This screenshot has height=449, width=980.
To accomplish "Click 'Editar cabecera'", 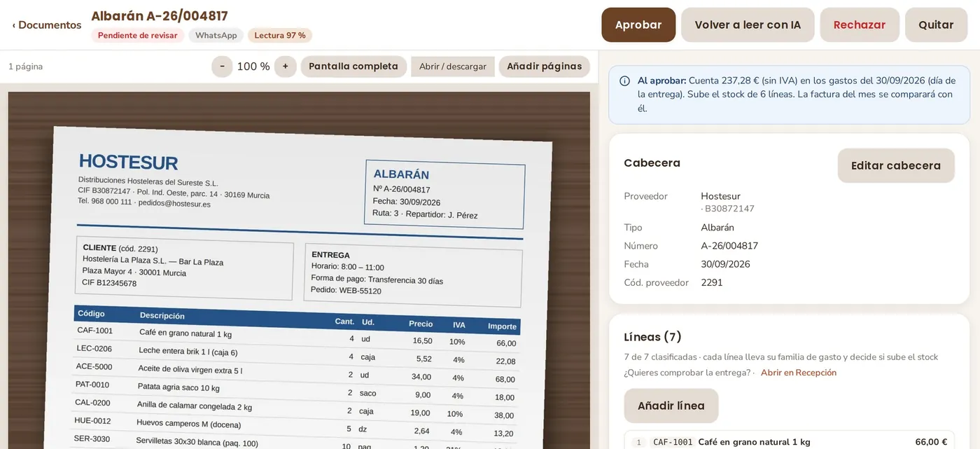I will click(896, 166).
